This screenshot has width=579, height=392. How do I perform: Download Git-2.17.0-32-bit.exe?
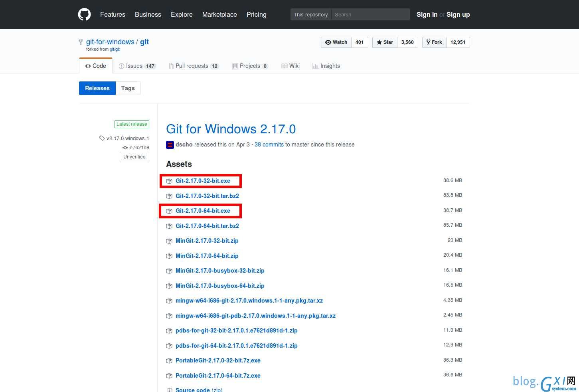coord(203,181)
